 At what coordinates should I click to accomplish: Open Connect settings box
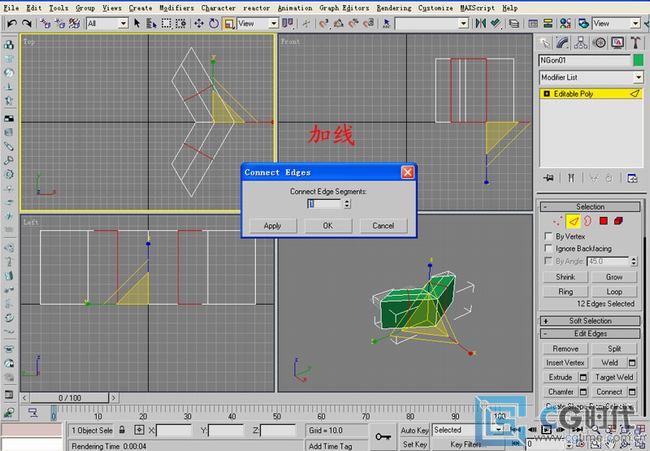632,392
